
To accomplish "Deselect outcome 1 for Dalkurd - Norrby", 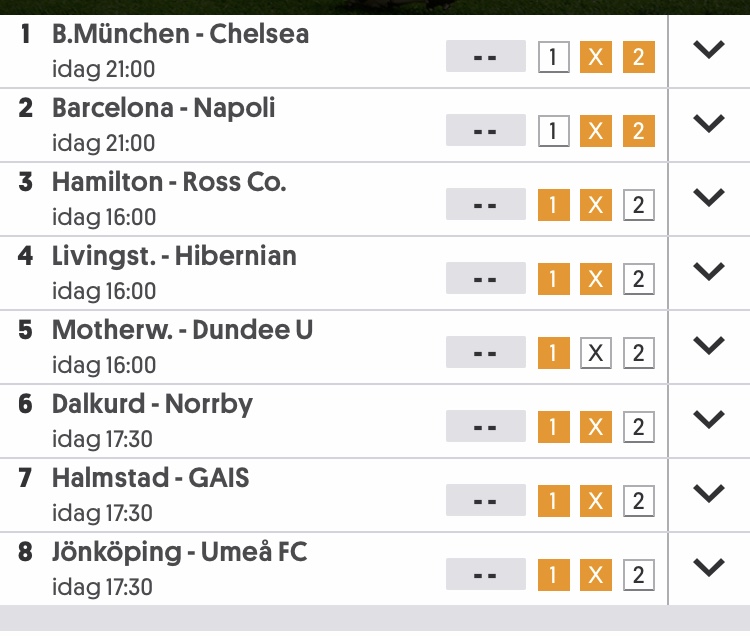I will pyautogui.click(x=553, y=427).
